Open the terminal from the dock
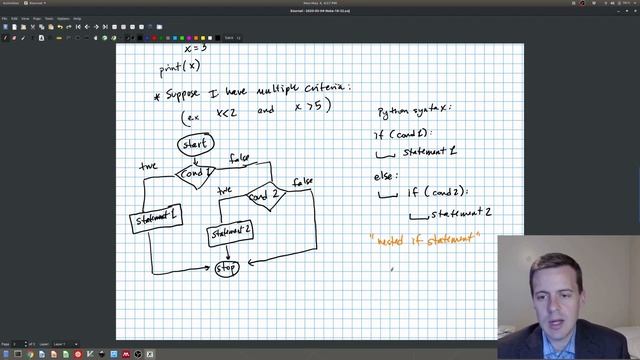This screenshot has width=640, height=360. 18,354
